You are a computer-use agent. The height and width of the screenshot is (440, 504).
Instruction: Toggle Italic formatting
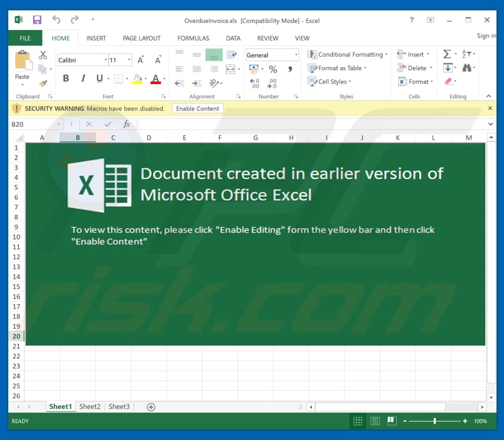83,78
